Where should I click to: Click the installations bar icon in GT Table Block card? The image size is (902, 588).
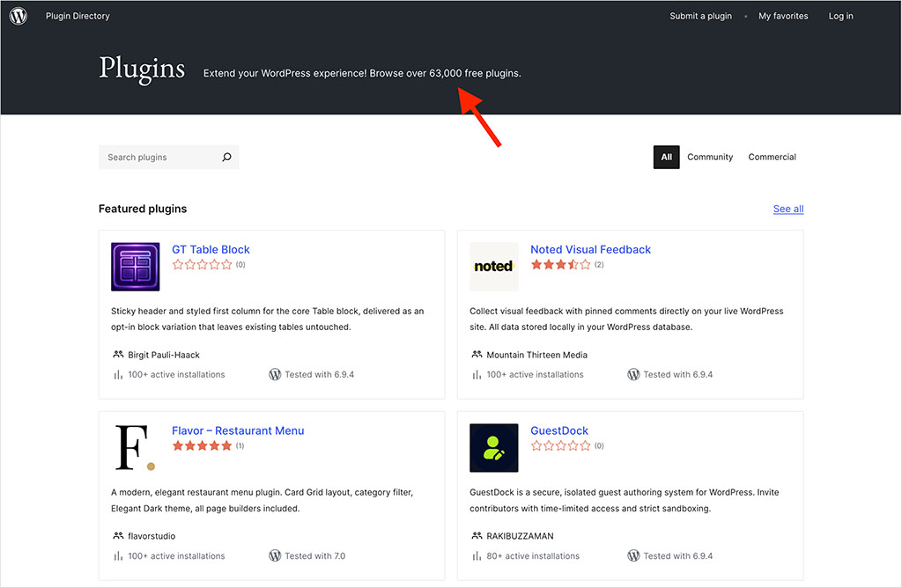click(118, 375)
